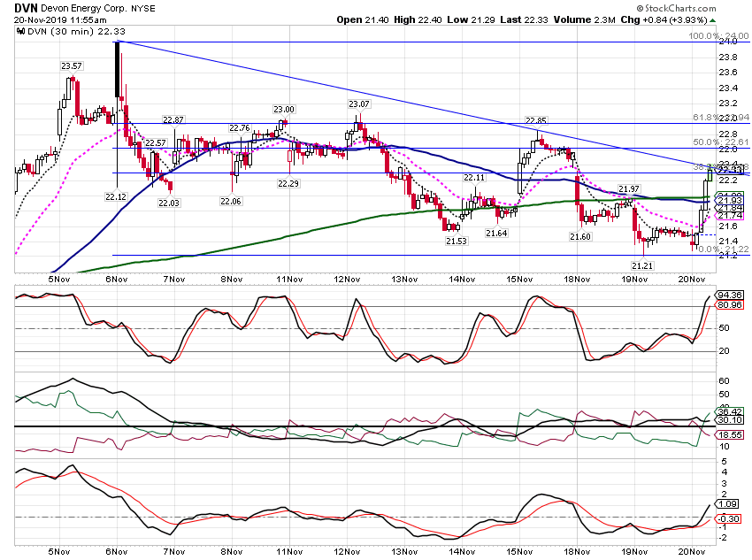Select the Devon Energy Corp. company name
The width and height of the screenshot is (752, 560).
click(83, 8)
